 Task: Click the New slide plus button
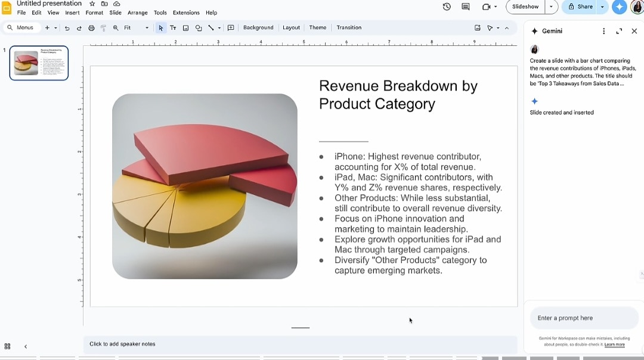47,28
